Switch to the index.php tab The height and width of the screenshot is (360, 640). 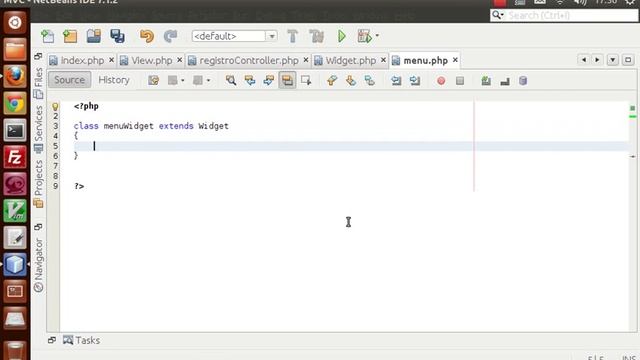click(x=82, y=60)
